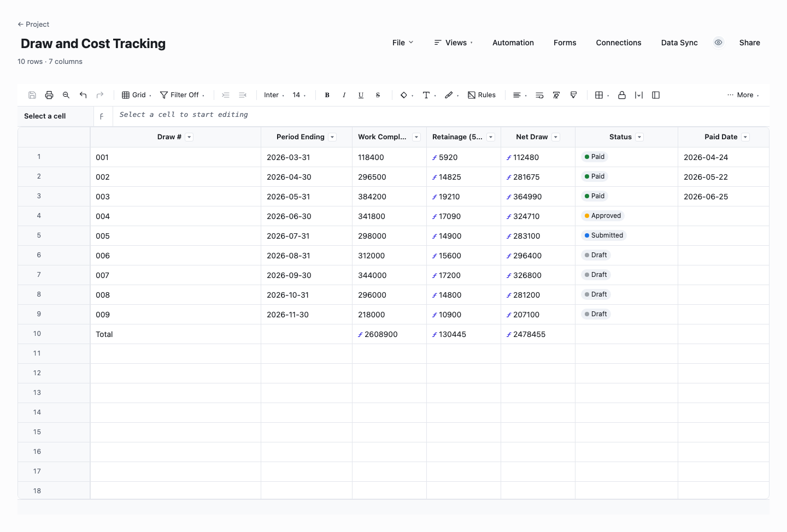Click the Draft status badge for draw 006
Image resolution: width=787 pixels, height=532 pixels.
click(596, 255)
